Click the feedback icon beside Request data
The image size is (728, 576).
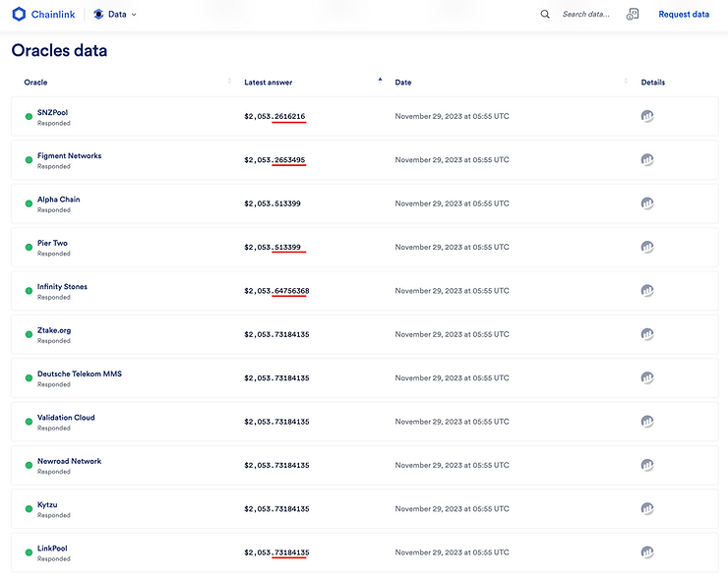pyautogui.click(x=633, y=15)
